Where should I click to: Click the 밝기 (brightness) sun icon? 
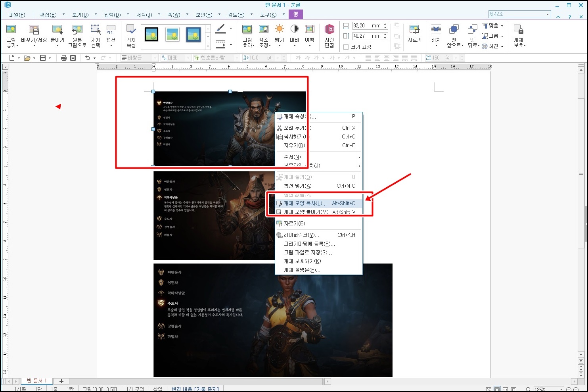(x=280, y=29)
